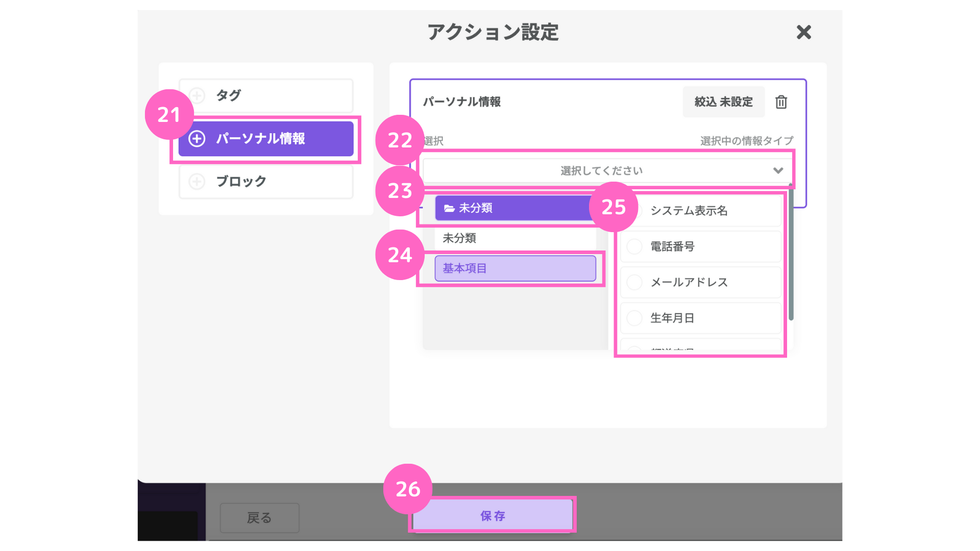Click the option list scrollbar

coord(791,253)
